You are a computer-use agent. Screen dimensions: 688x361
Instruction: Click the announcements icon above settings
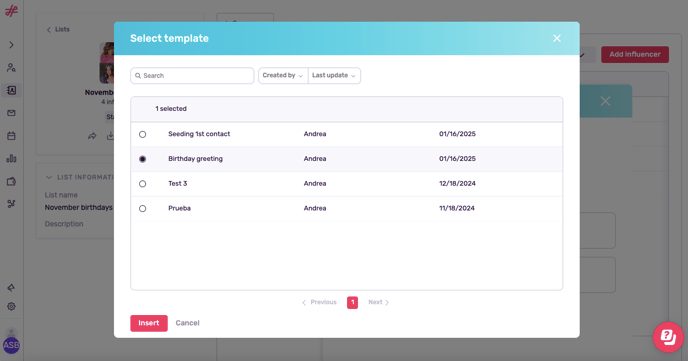click(11, 287)
